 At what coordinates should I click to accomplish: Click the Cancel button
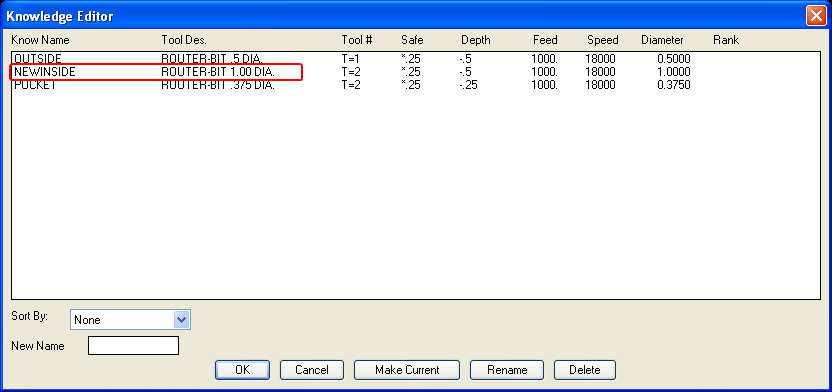[x=311, y=370]
